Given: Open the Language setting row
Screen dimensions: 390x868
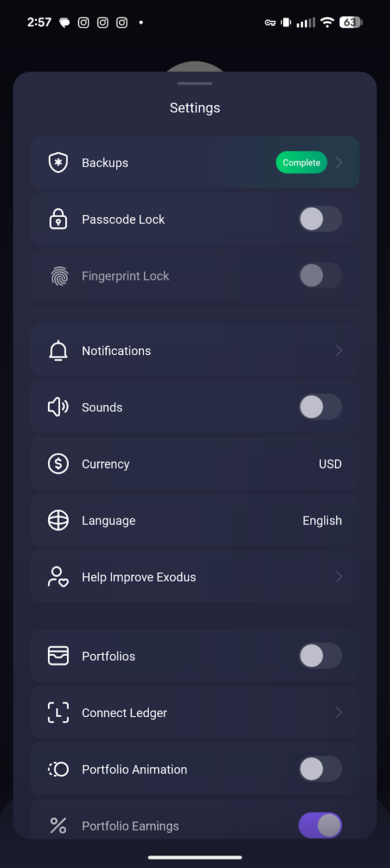Looking at the screenshot, I should coord(195,520).
